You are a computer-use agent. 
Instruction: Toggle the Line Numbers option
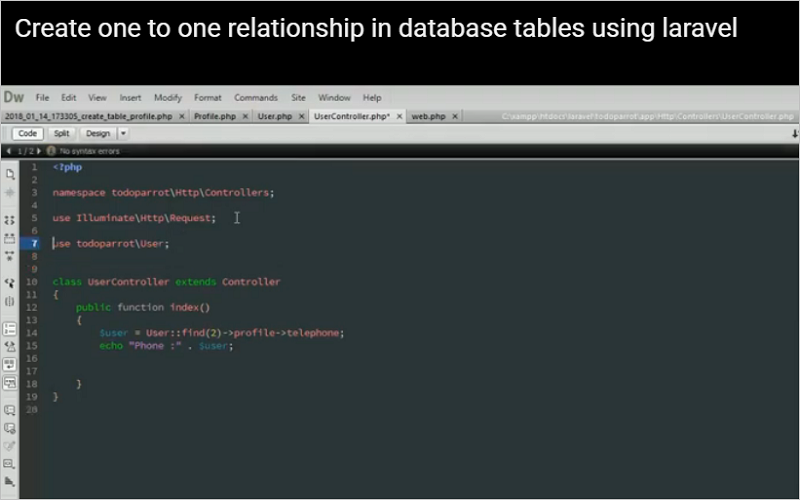[10, 329]
